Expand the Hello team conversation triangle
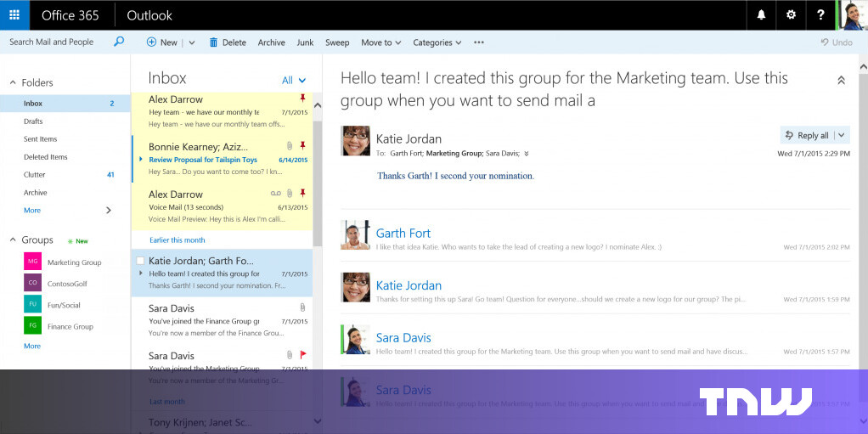The height and width of the screenshot is (434, 868). (141, 273)
